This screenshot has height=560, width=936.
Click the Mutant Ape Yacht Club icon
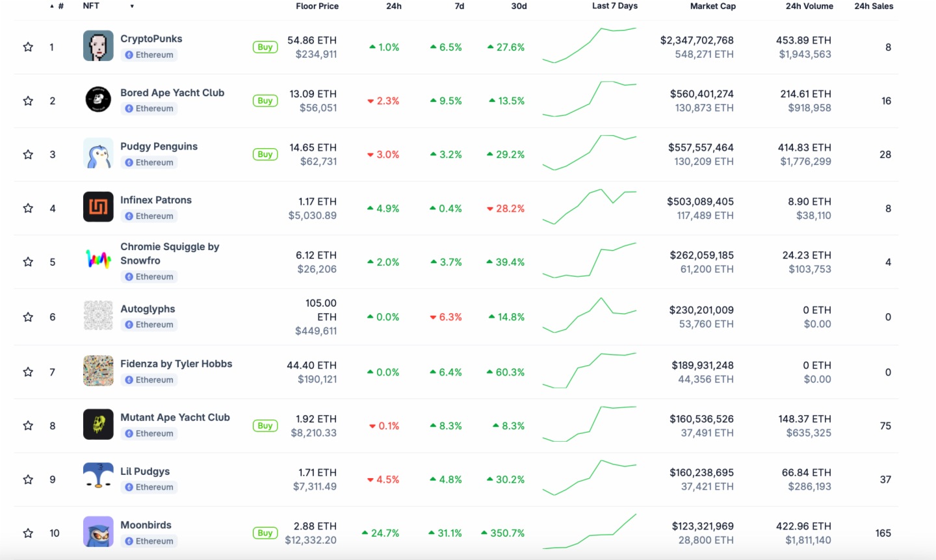click(98, 425)
